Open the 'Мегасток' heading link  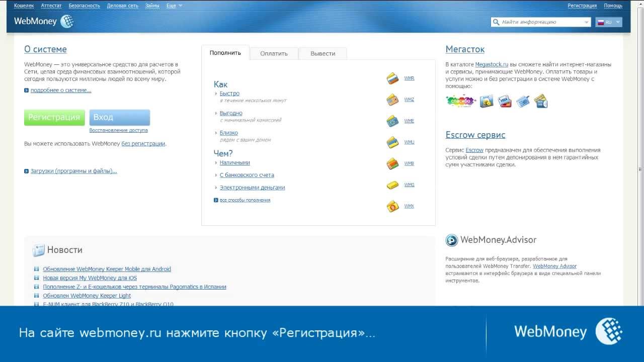pos(465,49)
